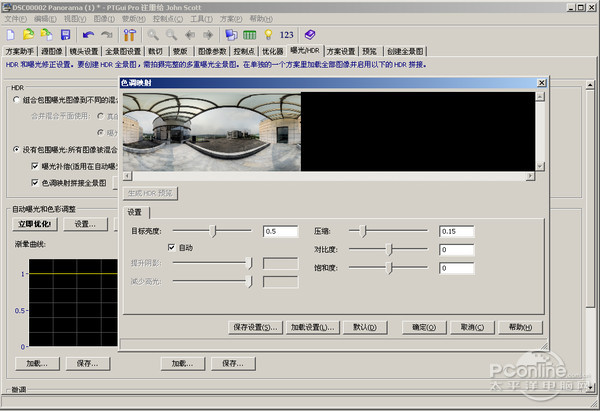The height and width of the screenshot is (411, 600).
Task: Uncheck the 色调映射拼接全景图 checkbox
Action: [x=36, y=183]
